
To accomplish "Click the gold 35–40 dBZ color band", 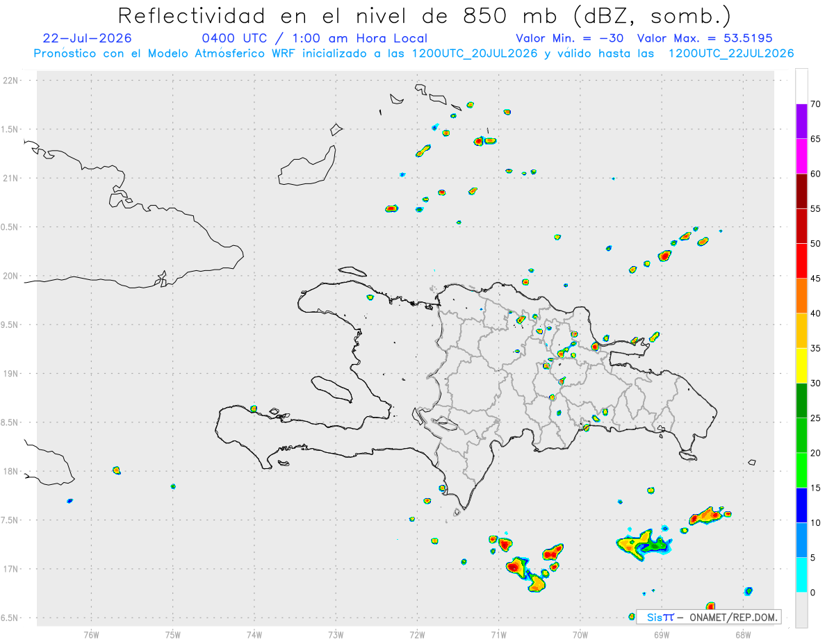I will [x=801, y=331].
